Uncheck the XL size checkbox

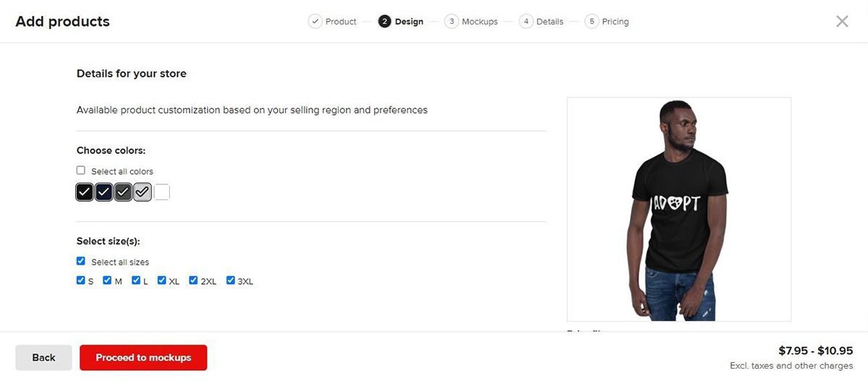pos(162,280)
